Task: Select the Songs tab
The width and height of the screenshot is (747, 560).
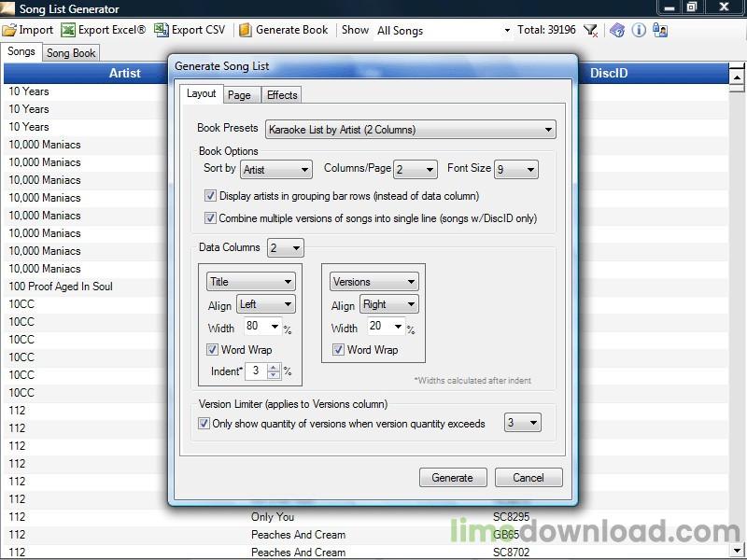Action: [21, 51]
